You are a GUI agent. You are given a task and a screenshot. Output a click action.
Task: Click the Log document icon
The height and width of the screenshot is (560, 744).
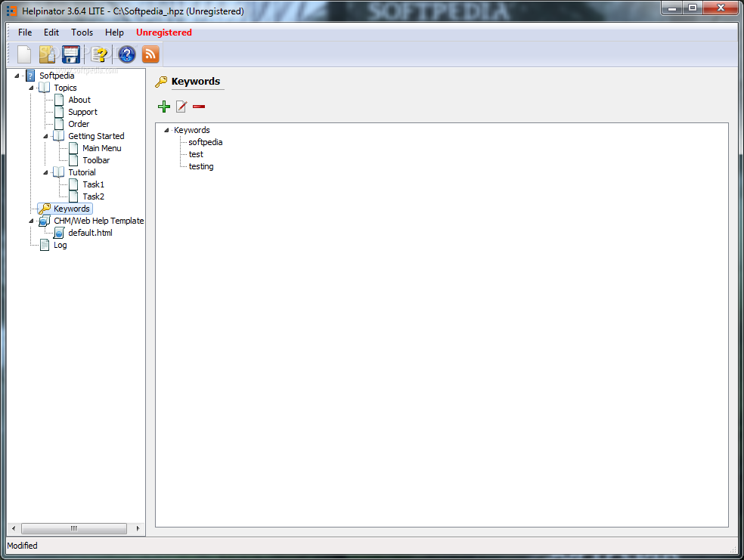pyautogui.click(x=45, y=245)
